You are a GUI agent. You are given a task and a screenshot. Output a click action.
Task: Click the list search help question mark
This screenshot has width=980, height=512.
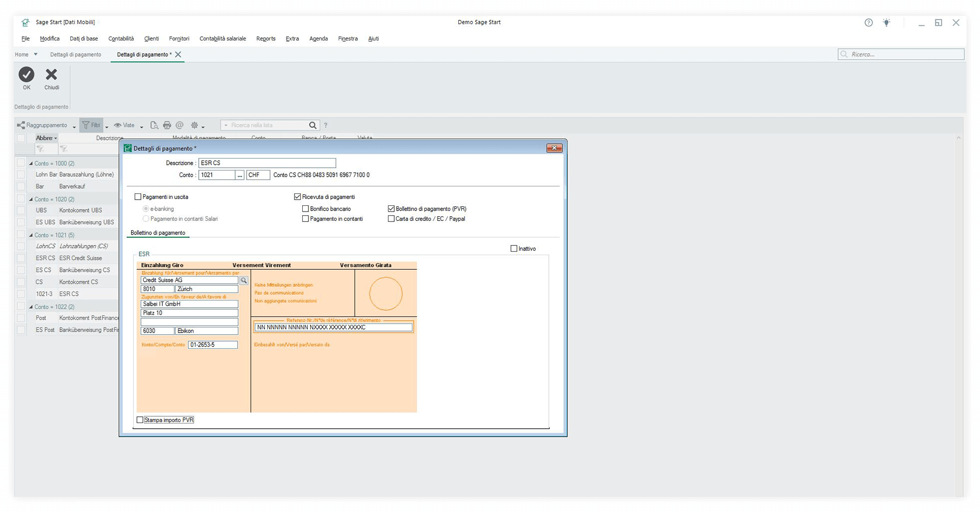click(326, 125)
